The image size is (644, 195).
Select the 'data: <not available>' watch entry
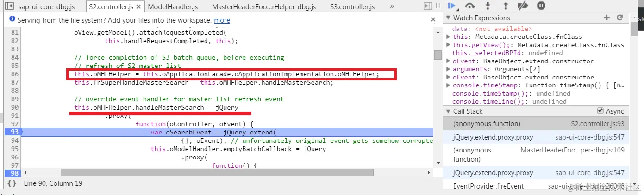pos(492,29)
